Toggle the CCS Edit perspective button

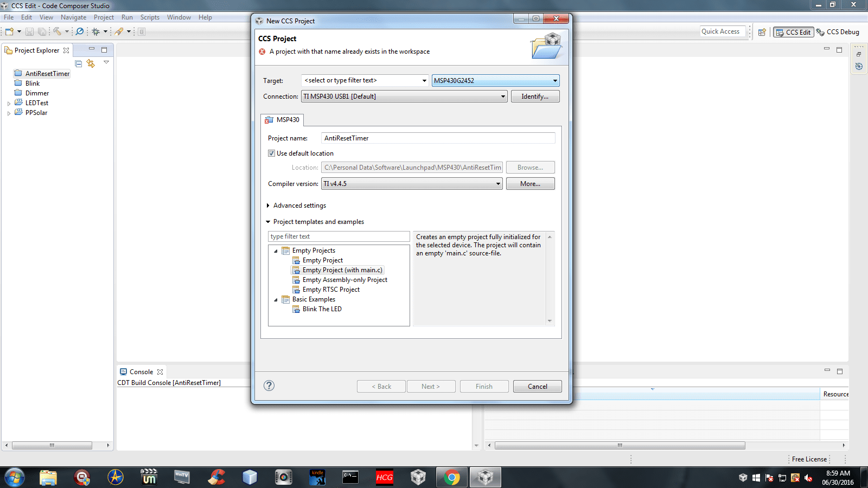pyautogui.click(x=793, y=32)
